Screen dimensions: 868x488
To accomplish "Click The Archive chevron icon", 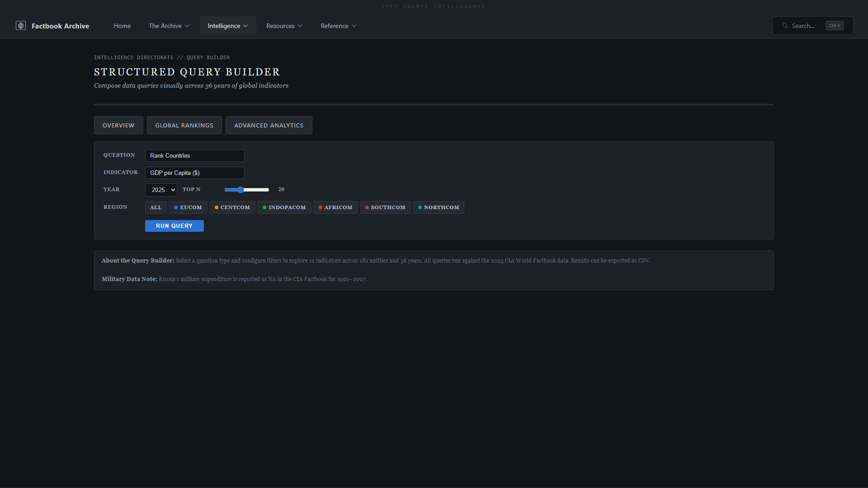I will 187,26.
